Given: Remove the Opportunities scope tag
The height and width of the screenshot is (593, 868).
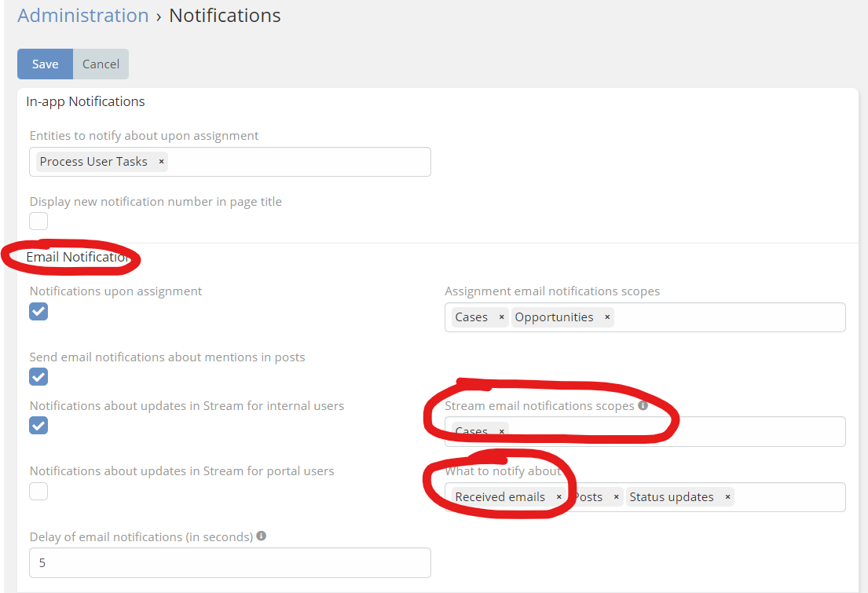Looking at the screenshot, I should 607,317.
